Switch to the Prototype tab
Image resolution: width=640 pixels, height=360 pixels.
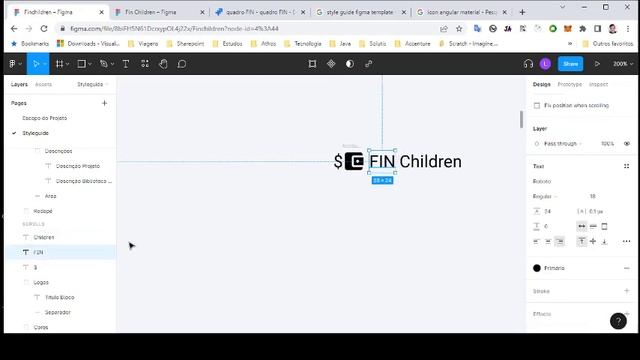click(x=570, y=84)
